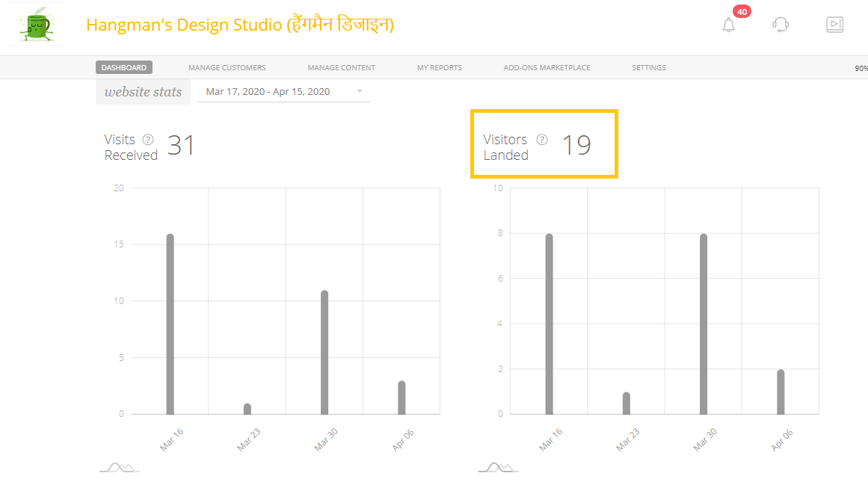868x482 pixels.
Task: Switch chart type under Visitors Landed graph
Action: click(498, 468)
